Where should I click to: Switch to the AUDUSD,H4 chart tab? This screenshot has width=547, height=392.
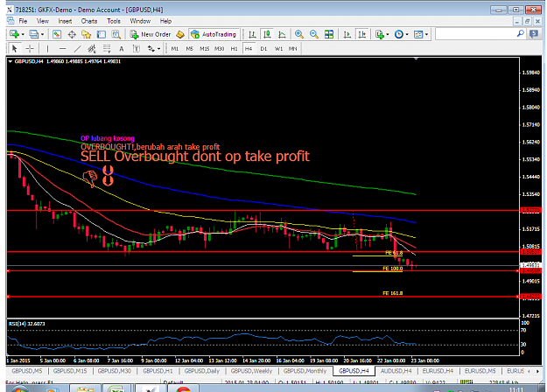(x=396, y=371)
